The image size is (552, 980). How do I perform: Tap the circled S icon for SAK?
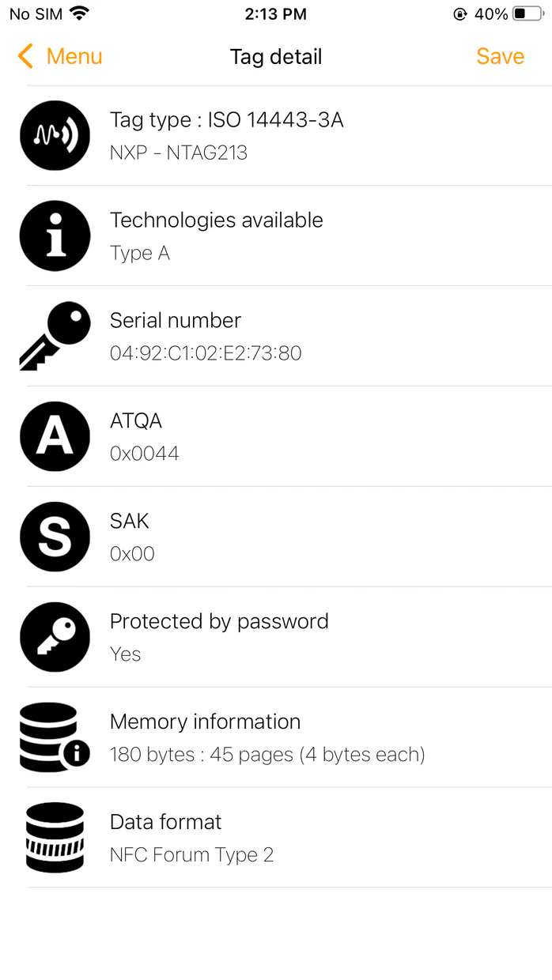coord(55,537)
